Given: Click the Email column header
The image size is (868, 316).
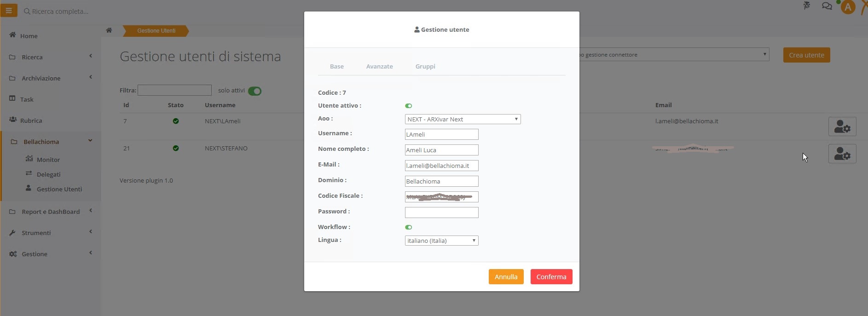Looking at the screenshot, I should point(663,105).
